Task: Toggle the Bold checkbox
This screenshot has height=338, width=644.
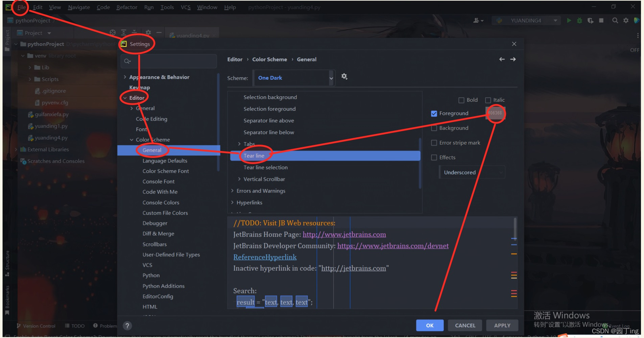Action: (461, 100)
